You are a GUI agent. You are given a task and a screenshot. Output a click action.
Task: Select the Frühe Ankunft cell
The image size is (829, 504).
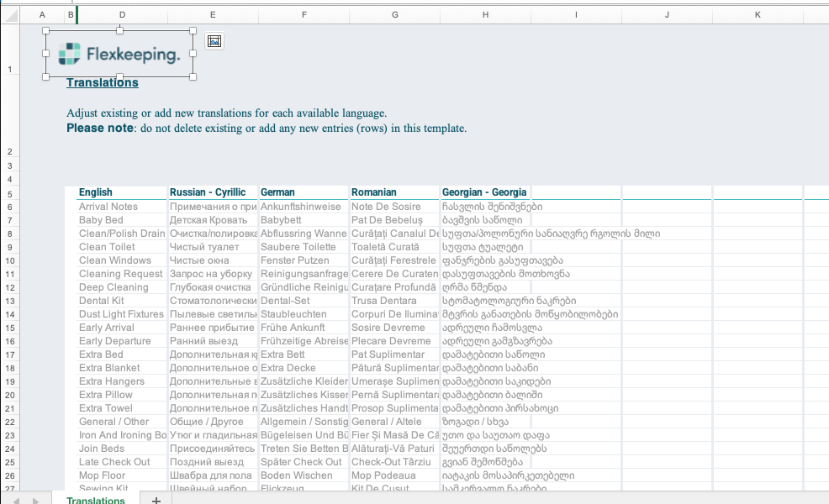click(304, 328)
